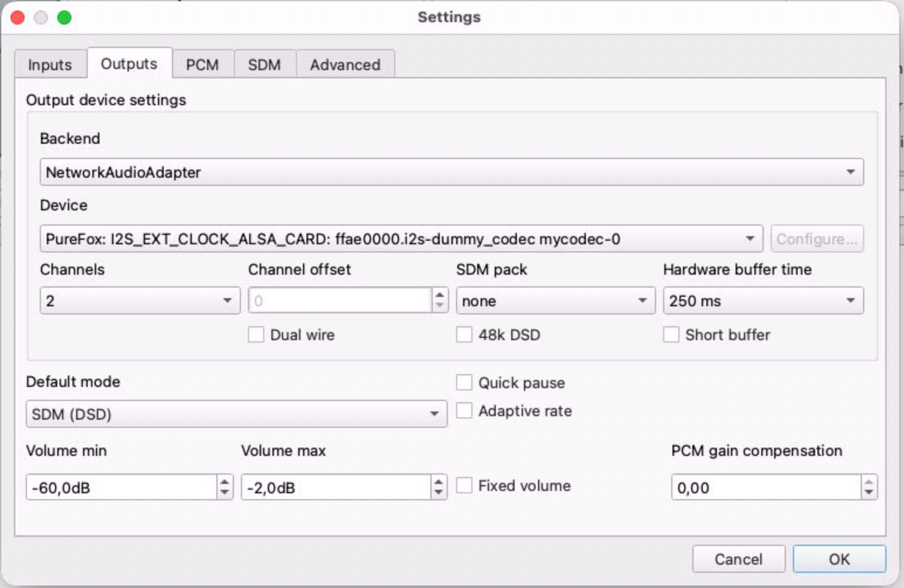Enable Short buffer option
This screenshot has height=588, width=904.
[671, 335]
